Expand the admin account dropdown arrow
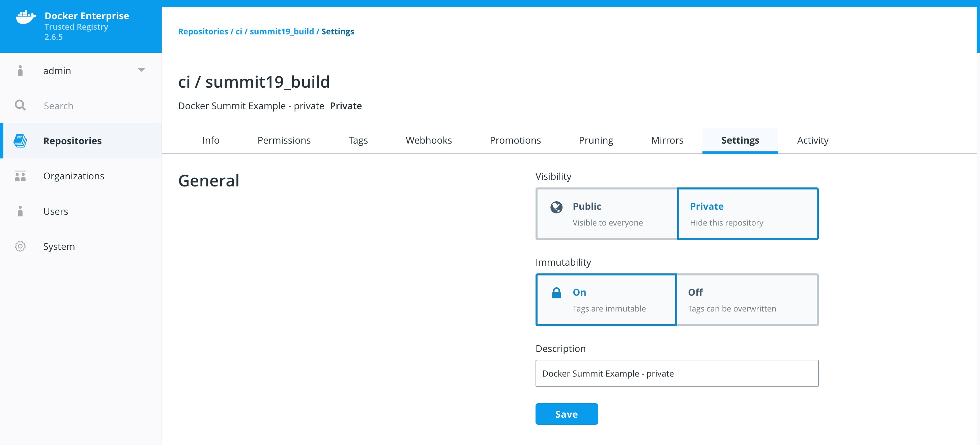Viewport: 980px width, 445px height. [x=142, y=70]
